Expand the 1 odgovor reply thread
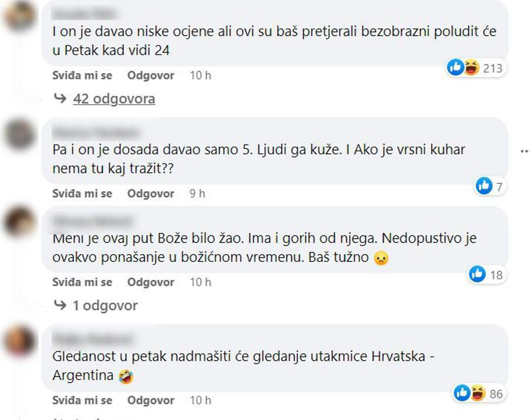Screen dimensions: 530x420 104,305
